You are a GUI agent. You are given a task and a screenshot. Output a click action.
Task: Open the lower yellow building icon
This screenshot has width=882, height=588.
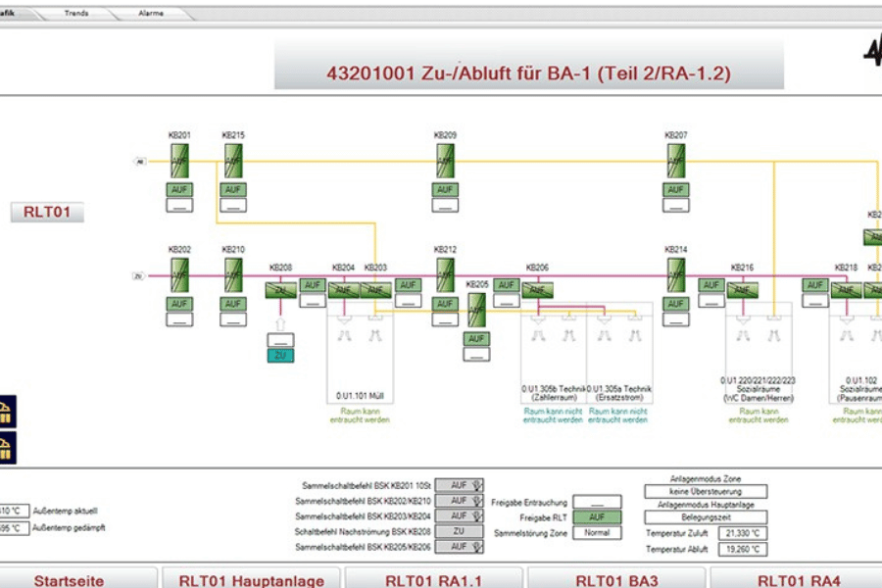(x=7, y=448)
